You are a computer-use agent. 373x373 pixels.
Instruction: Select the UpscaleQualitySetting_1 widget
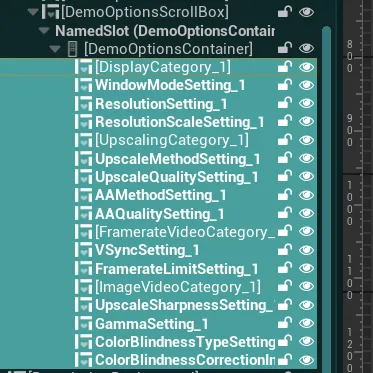176,177
